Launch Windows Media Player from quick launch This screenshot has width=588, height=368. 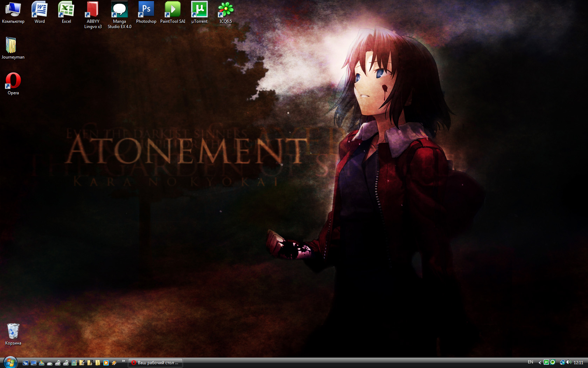click(x=106, y=363)
